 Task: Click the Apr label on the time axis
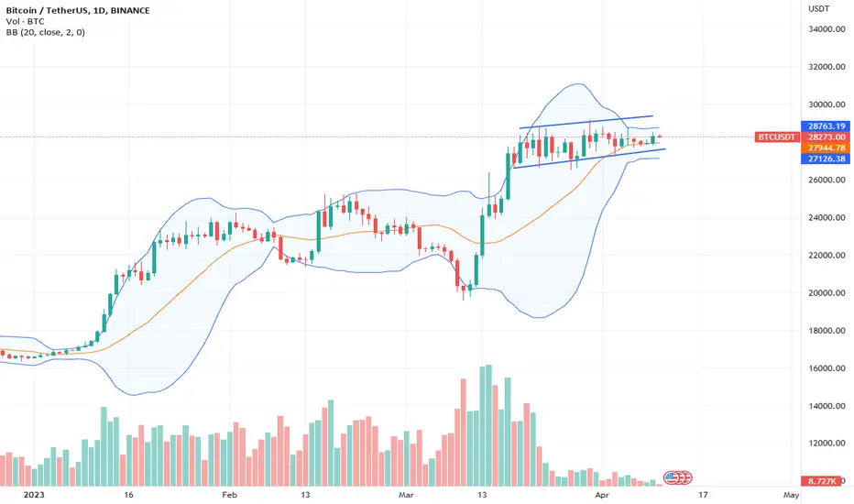602,495
